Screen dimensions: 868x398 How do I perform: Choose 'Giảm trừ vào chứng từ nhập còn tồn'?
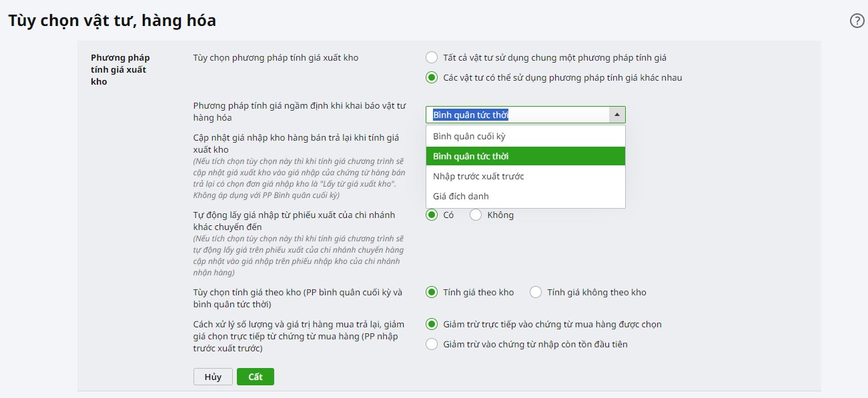point(432,345)
